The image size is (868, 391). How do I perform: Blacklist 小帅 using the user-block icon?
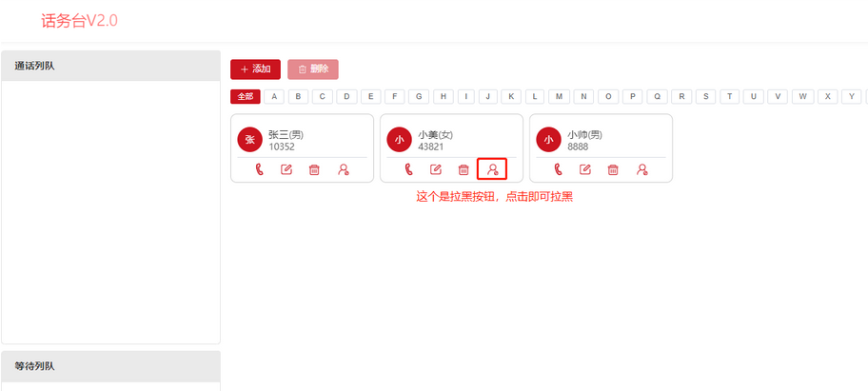tap(642, 169)
